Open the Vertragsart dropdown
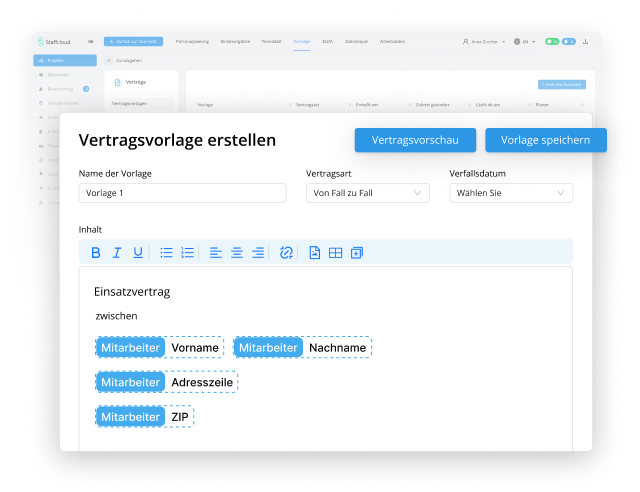This screenshot has height=492, width=640. [x=367, y=193]
